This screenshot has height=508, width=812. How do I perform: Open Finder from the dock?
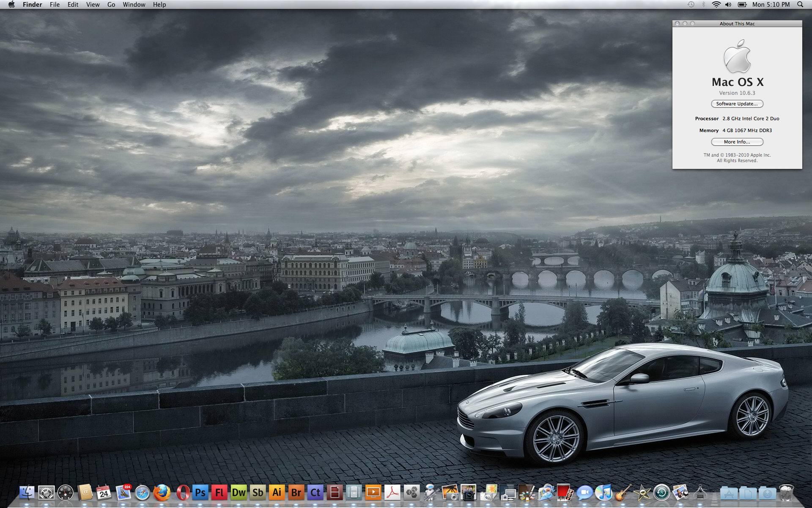point(27,493)
